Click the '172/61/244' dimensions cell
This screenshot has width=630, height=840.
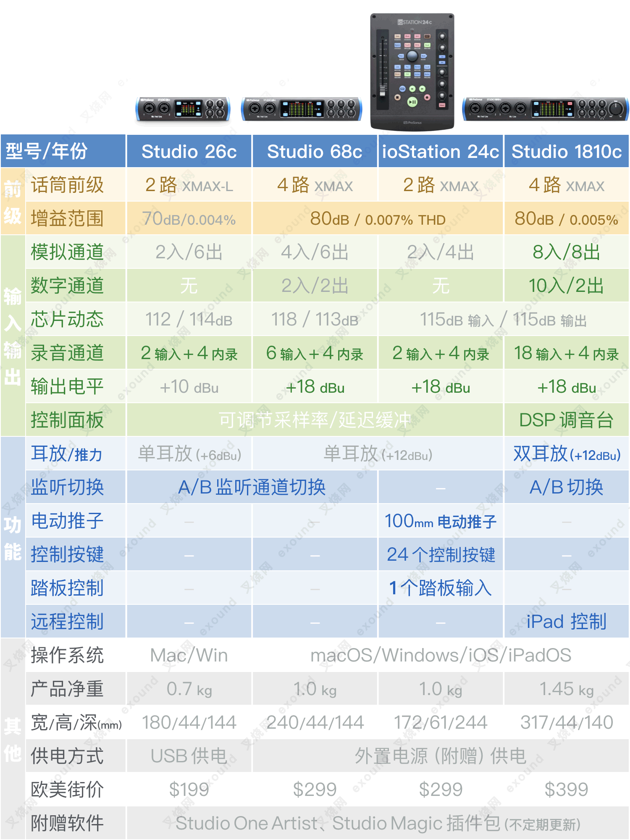coord(441,722)
